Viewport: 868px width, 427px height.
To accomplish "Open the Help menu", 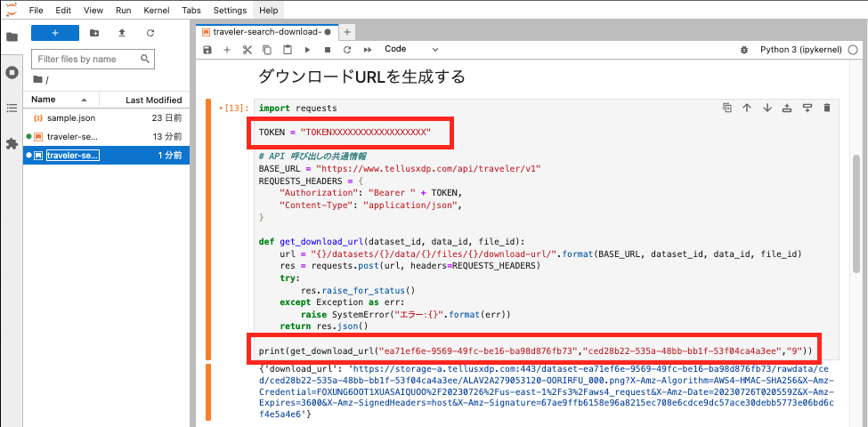I will point(268,10).
